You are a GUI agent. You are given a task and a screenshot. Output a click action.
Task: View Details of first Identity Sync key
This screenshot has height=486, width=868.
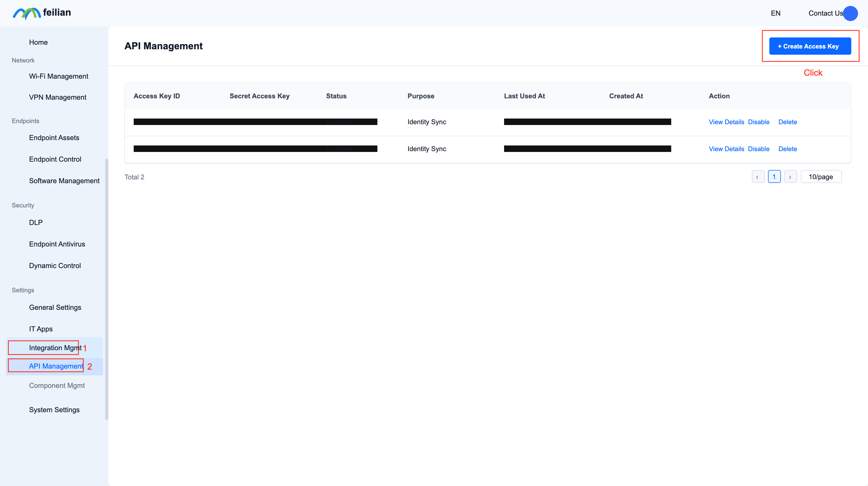click(726, 122)
